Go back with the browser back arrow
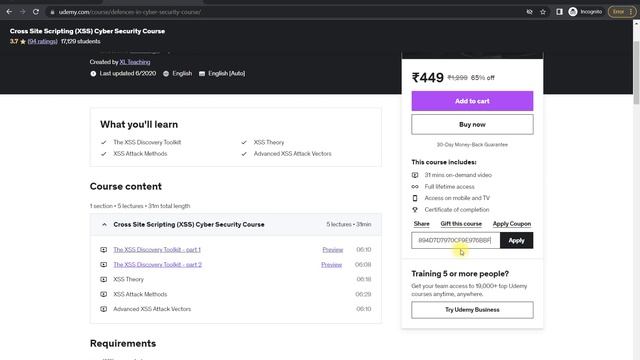 point(9,12)
